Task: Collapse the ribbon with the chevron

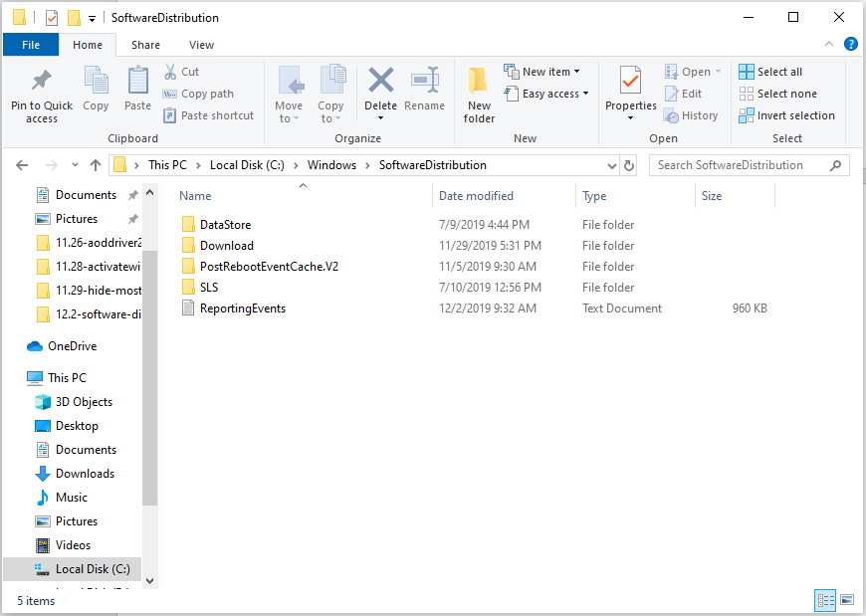Action: click(x=829, y=44)
